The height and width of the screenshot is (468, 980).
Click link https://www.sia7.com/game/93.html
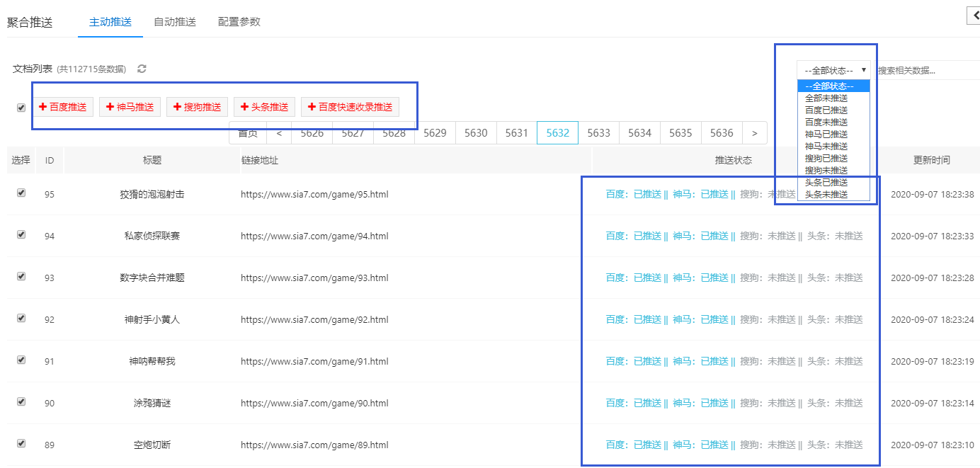tap(314, 278)
